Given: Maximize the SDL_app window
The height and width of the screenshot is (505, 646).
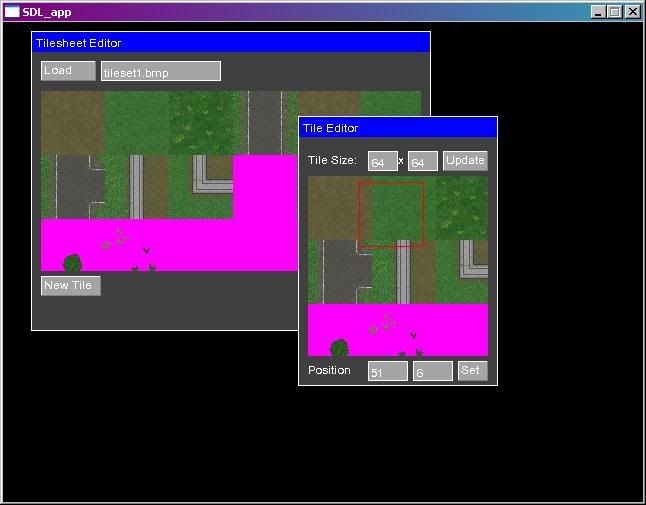Looking at the screenshot, I should point(615,12).
